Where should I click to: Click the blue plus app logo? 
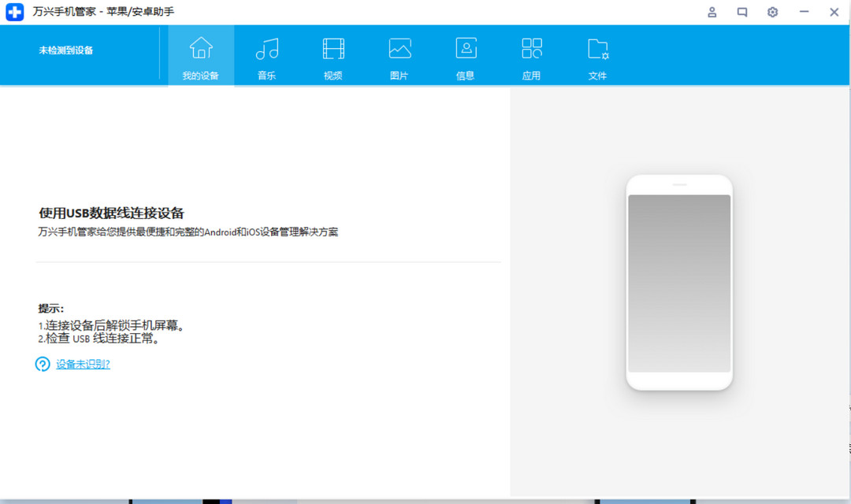tap(14, 11)
